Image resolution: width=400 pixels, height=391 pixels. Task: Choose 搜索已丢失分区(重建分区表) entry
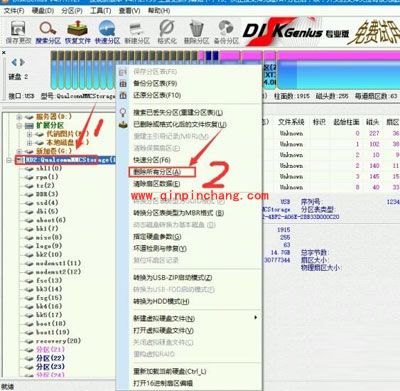(x=178, y=112)
